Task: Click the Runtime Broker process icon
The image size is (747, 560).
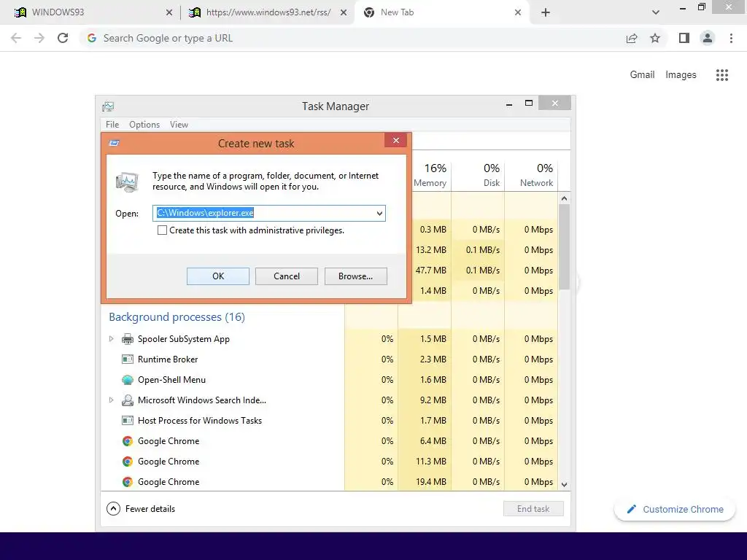Action: (127, 359)
